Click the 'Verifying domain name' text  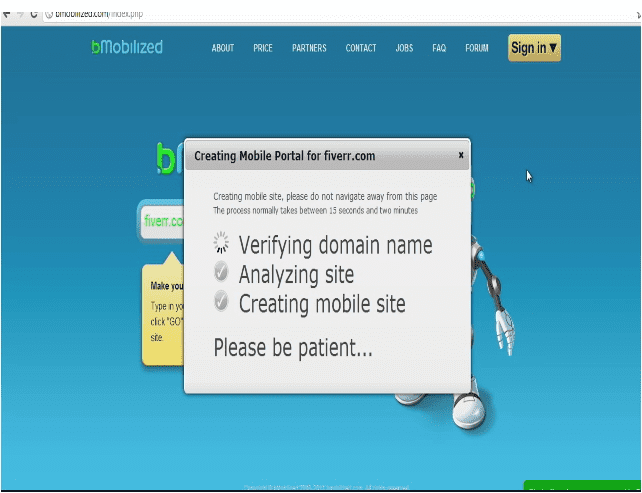[x=335, y=245]
